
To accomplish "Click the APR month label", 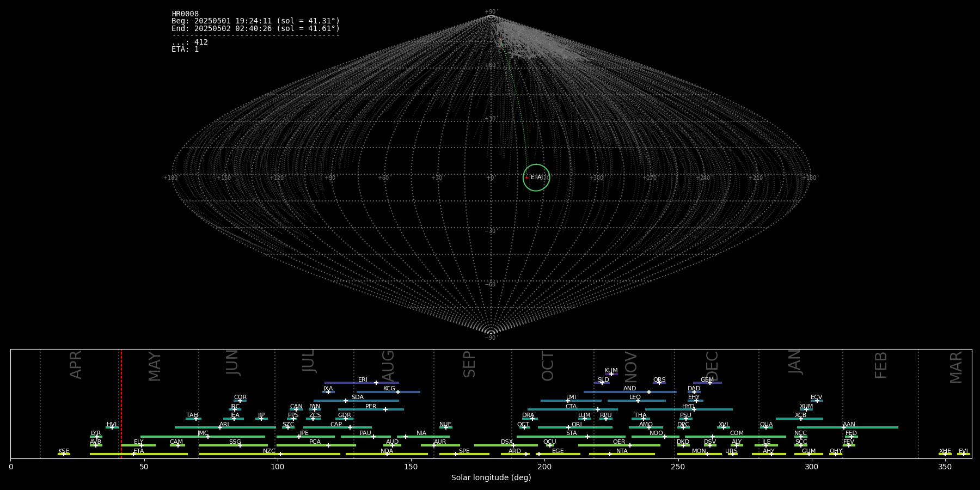I will point(76,365).
